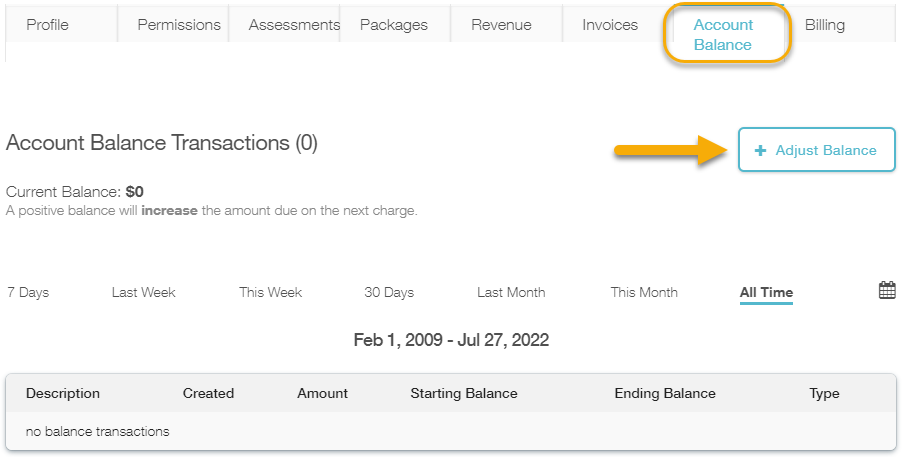This screenshot has width=903, height=457.
Task: Filter by This Week
Action: click(270, 293)
